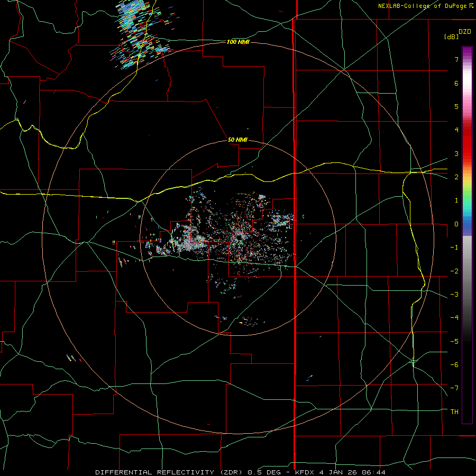Screen dimensions: 476x476
Task: Click the legend value 3
Action: [x=456, y=153]
